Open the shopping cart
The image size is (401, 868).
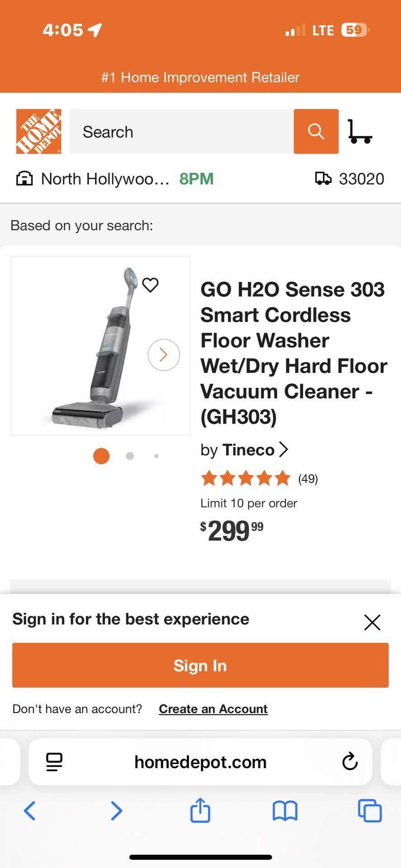point(360,132)
